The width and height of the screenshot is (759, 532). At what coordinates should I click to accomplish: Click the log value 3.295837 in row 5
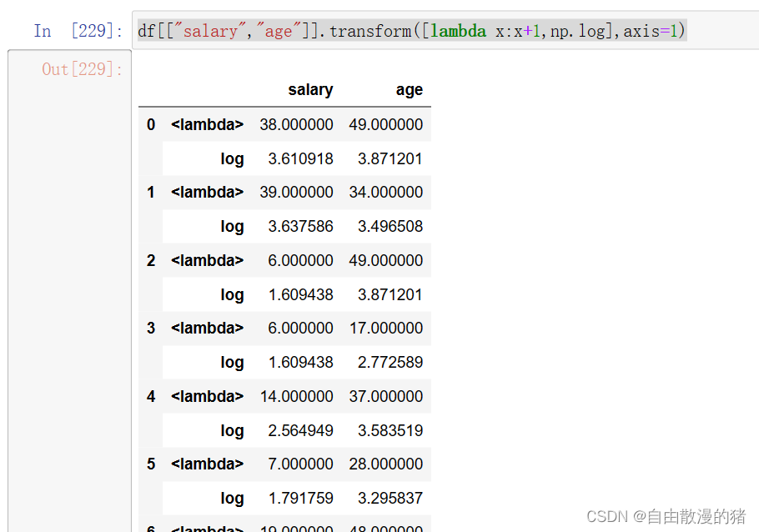point(391,499)
